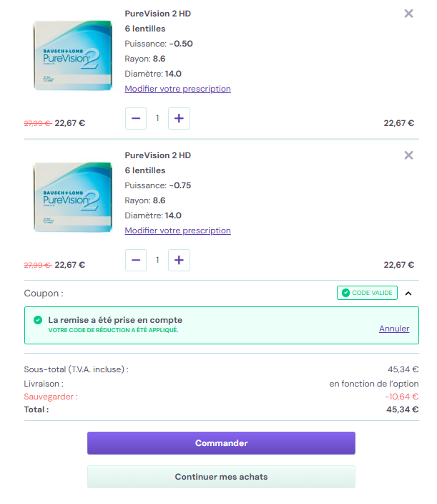Image resolution: width=437 pixels, height=504 pixels.
Task: Click Continuer mes achats
Action: coord(221,477)
